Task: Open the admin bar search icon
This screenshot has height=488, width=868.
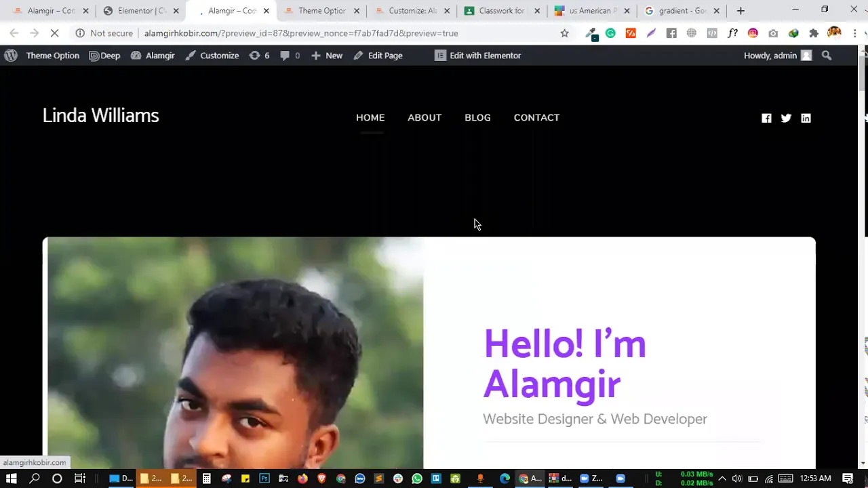Action: pyautogui.click(x=827, y=56)
